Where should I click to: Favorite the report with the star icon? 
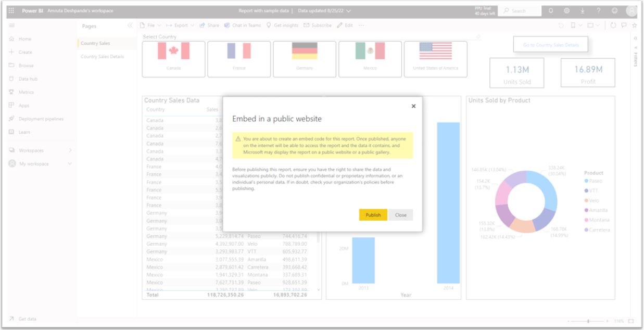click(634, 25)
